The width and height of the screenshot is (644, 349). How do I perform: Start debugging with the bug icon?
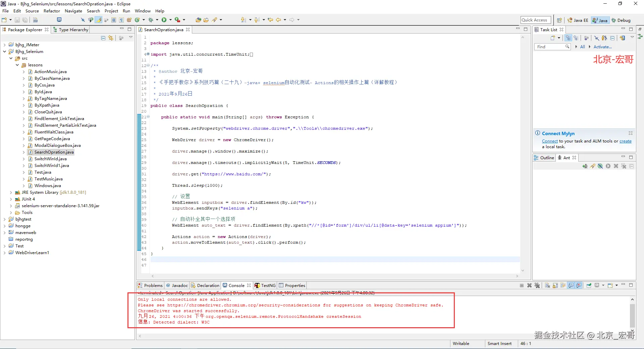point(151,20)
